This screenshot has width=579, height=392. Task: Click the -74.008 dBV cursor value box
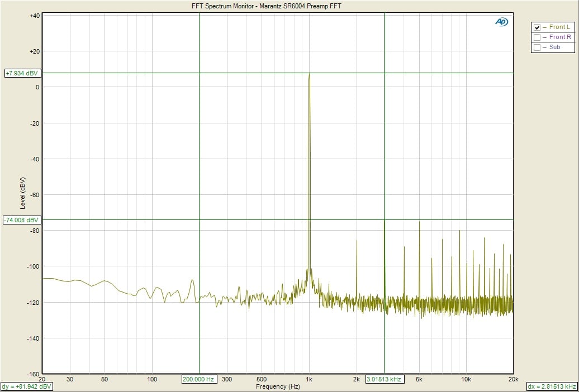coord(22,220)
